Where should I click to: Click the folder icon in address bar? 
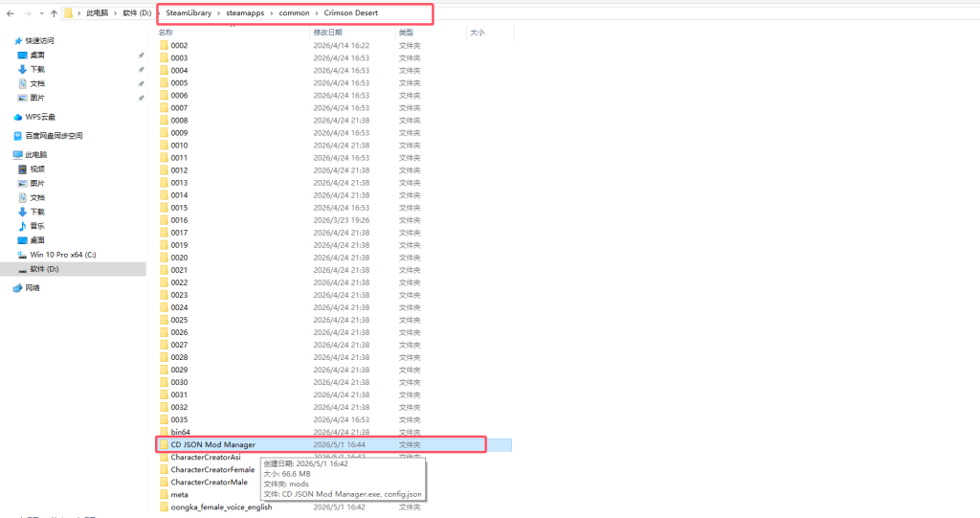(69, 13)
